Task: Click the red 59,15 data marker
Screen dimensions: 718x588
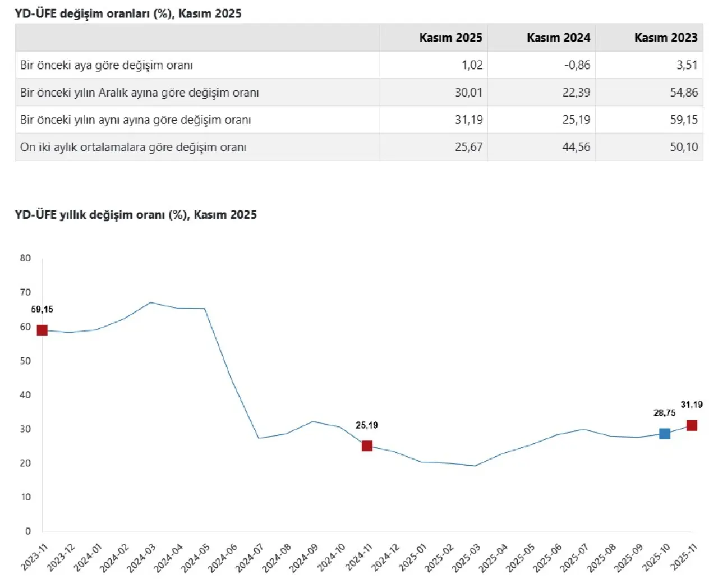Action: [42, 330]
